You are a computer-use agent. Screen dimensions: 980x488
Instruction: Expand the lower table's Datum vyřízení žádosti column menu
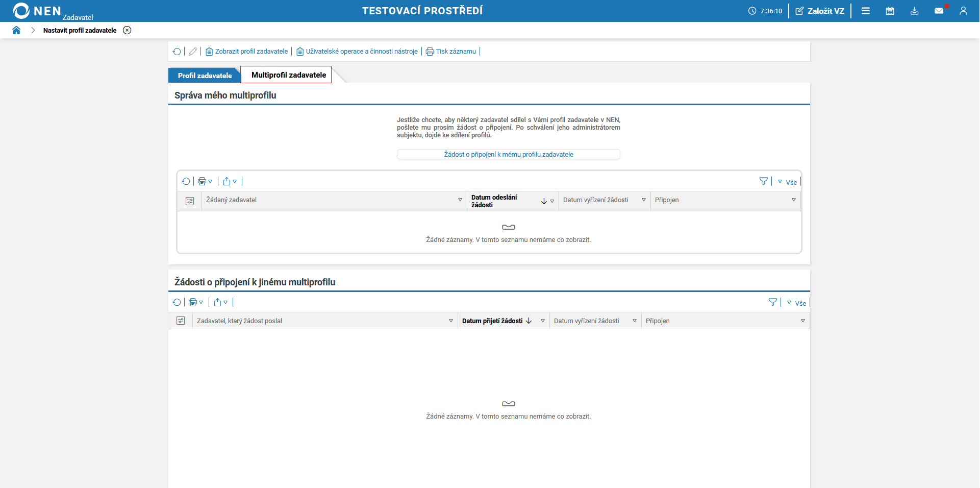(x=635, y=321)
